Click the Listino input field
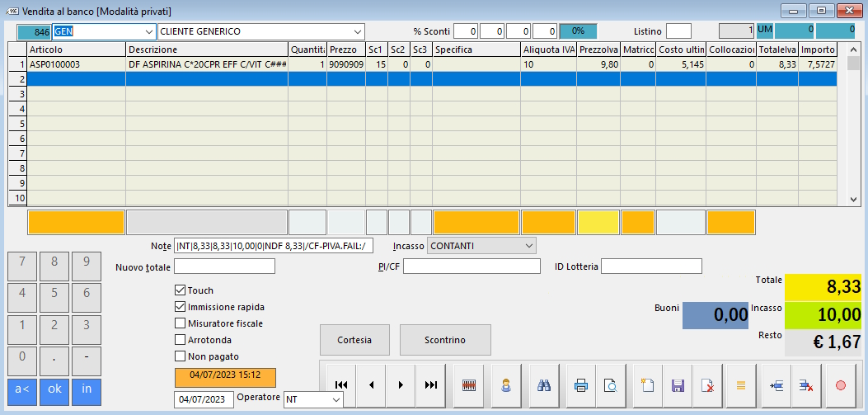 point(678,31)
